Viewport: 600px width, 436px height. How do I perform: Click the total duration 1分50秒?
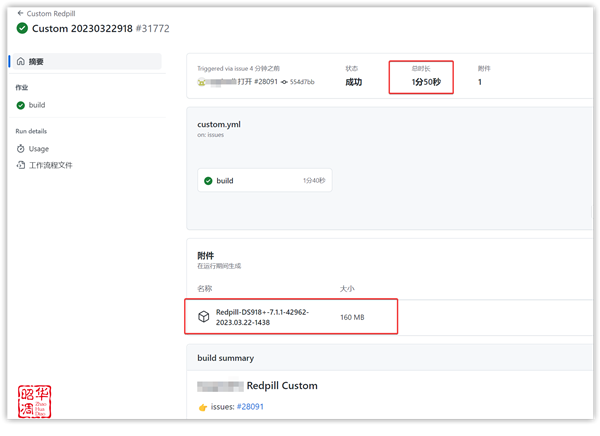coord(426,82)
